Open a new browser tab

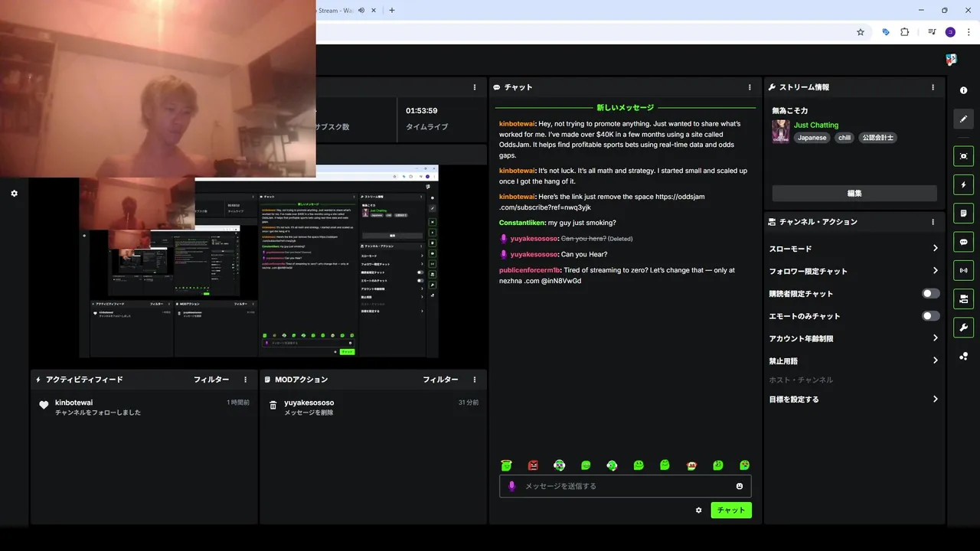point(392,10)
